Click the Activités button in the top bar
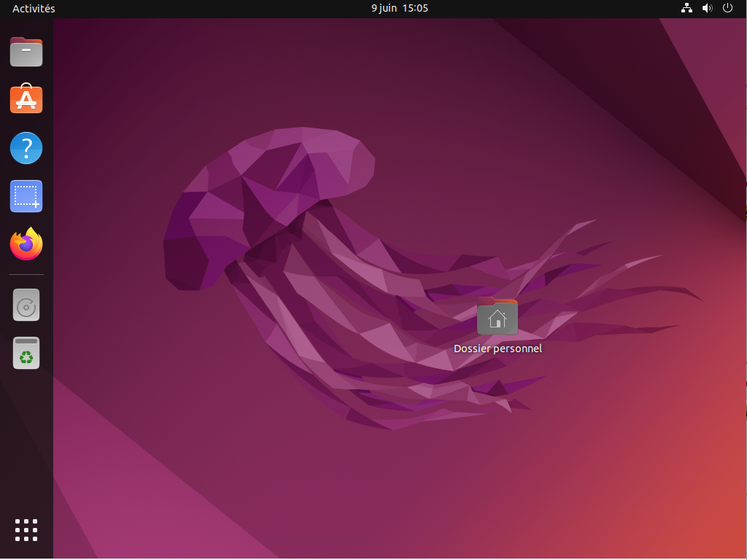Viewport: 747px width, 560px height. [x=34, y=9]
